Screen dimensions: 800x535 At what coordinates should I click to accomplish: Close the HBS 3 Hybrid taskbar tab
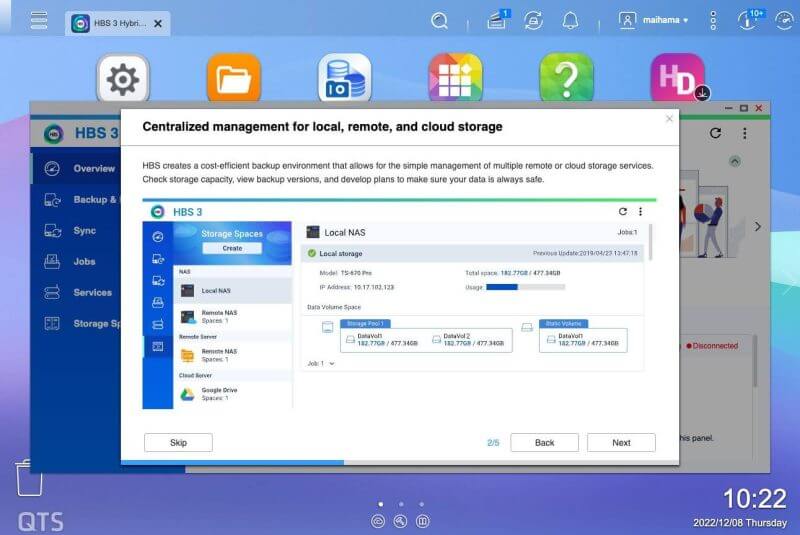(x=158, y=23)
